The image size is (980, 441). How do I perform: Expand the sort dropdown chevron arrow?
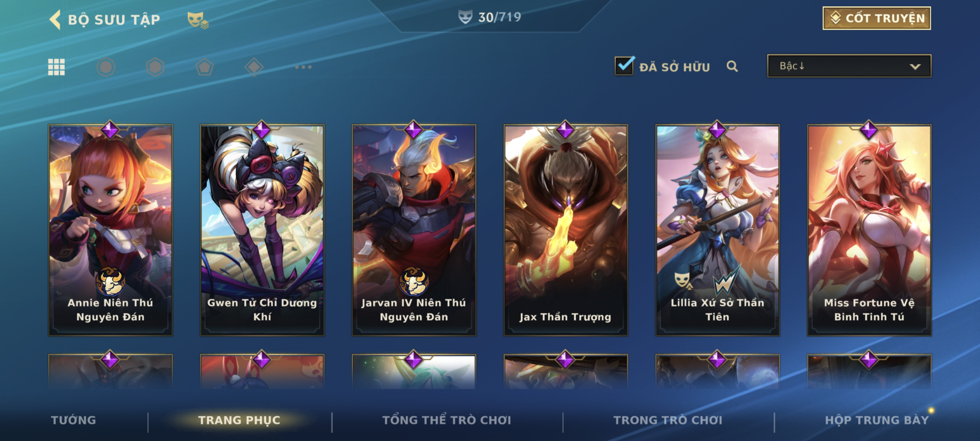pyautogui.click(x=915, y=66)
